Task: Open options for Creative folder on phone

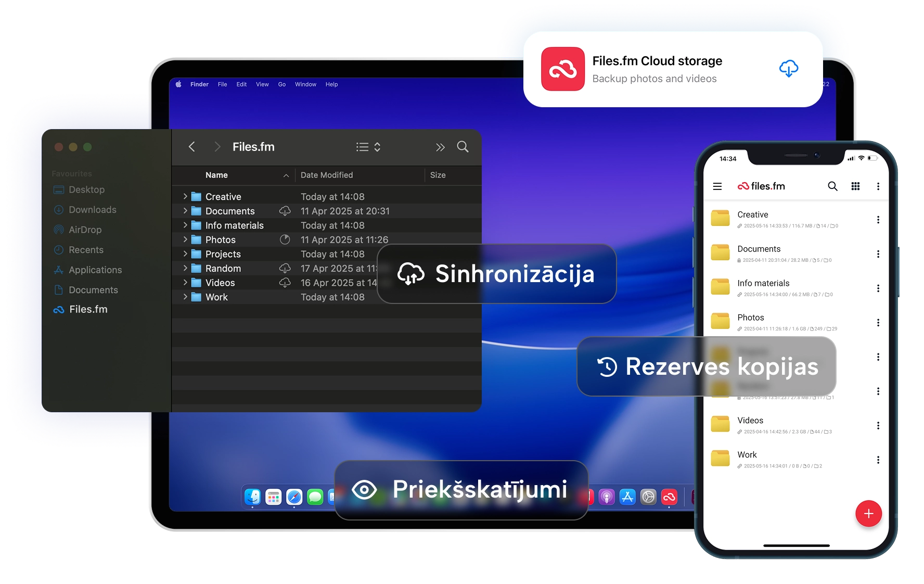Action: (878, 220)
